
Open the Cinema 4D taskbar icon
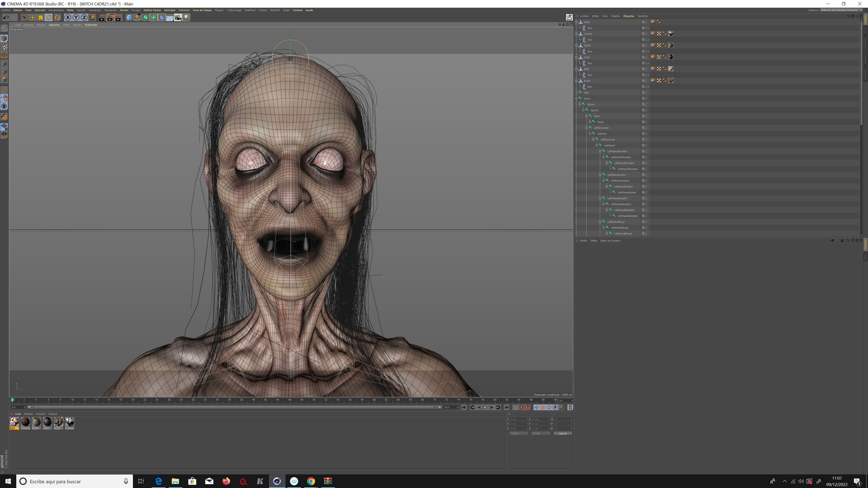click(277, 481)
